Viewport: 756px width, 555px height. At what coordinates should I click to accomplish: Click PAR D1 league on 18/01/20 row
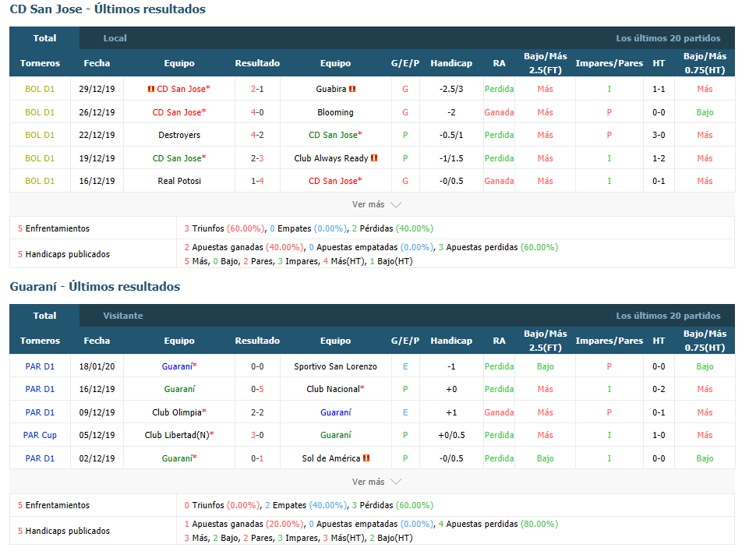coord(40,366)
